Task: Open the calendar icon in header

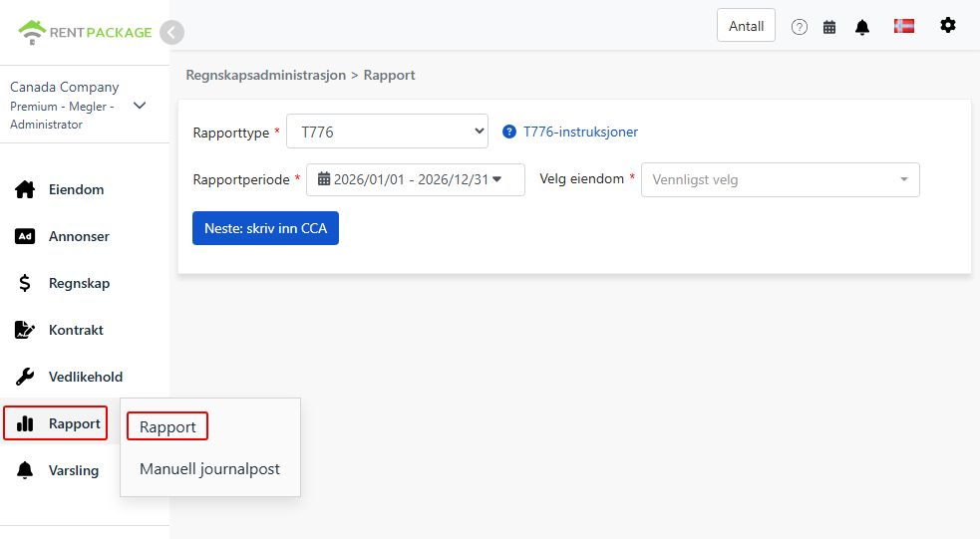Action: point(829,27)
